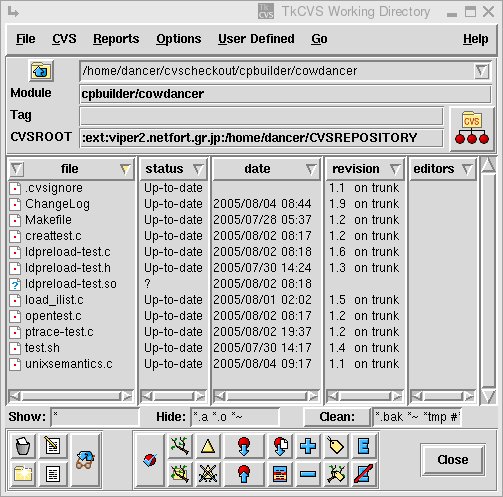Click the sort arrow in status column header
This screenshot has width=503, height=497.
point(198,169)
